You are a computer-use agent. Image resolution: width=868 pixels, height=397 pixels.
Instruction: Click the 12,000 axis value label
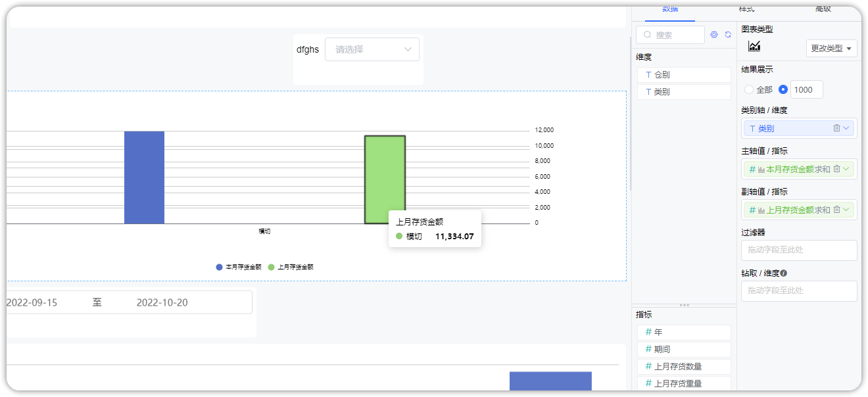point(544,130)
